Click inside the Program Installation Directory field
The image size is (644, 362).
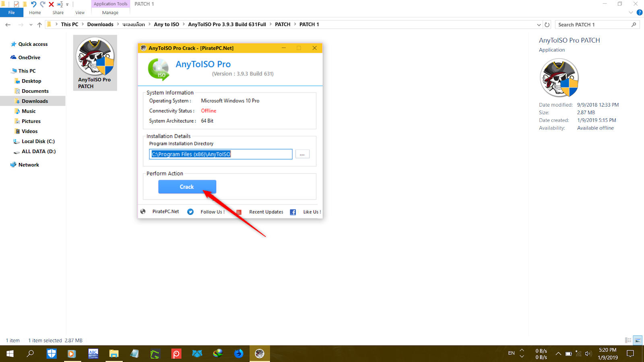pyautogui.click(x=221, y=154)
